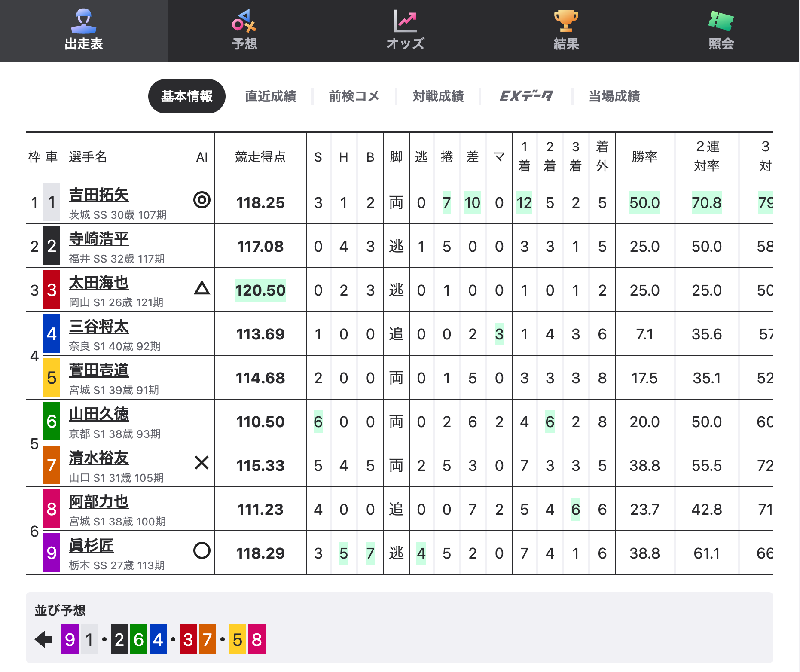Open the 予想 prediction tab icon
The height and width of the screenshot is (672, 800).
[x=244, y=21]
